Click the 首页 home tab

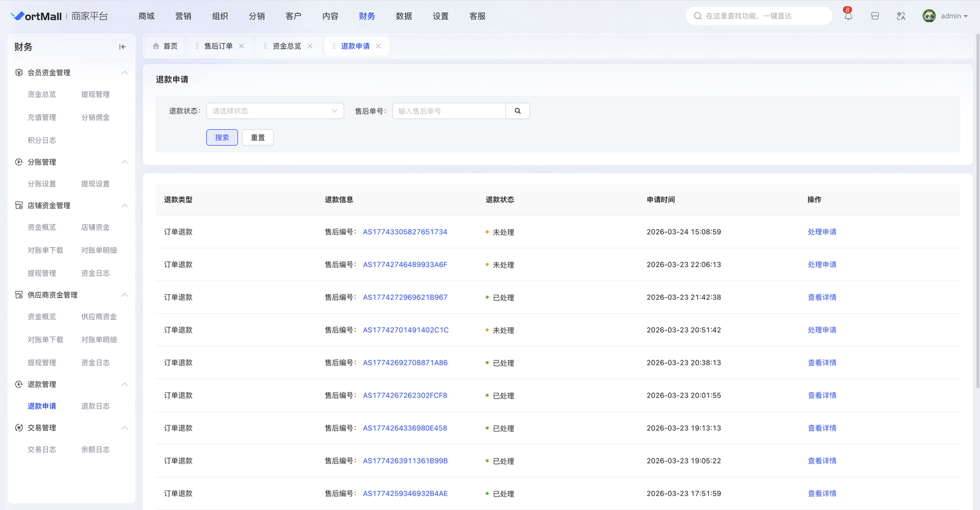tap(165, 46)
